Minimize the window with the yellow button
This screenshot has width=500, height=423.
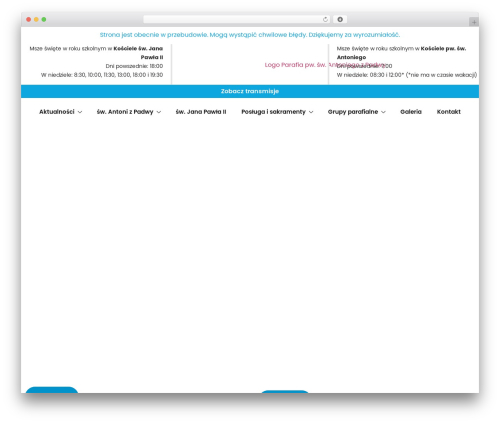click(x=36, y=19)
